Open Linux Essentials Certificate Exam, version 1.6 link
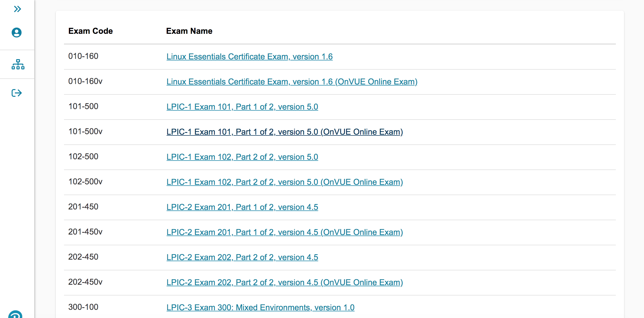The image size is (644, 318). (250, 57)
